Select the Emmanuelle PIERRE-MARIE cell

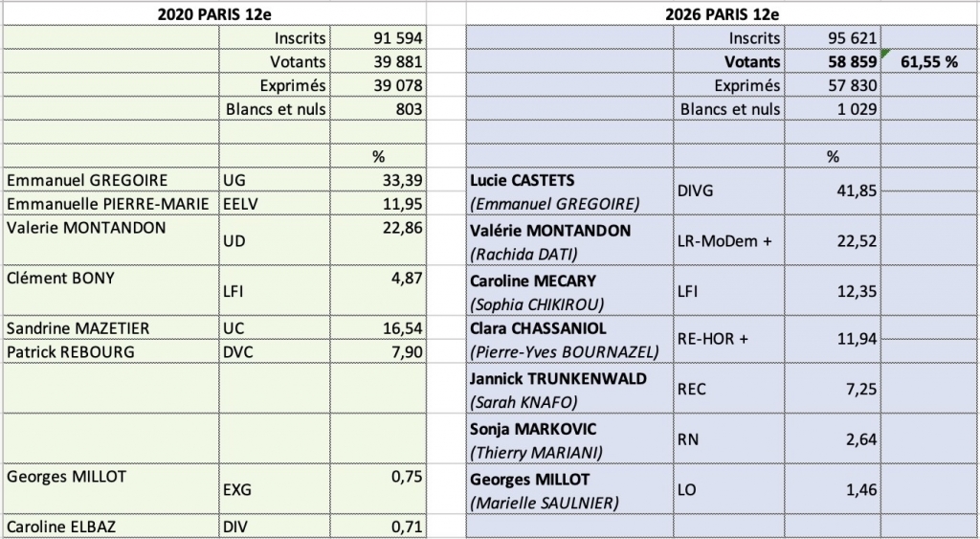coord(111,204)
